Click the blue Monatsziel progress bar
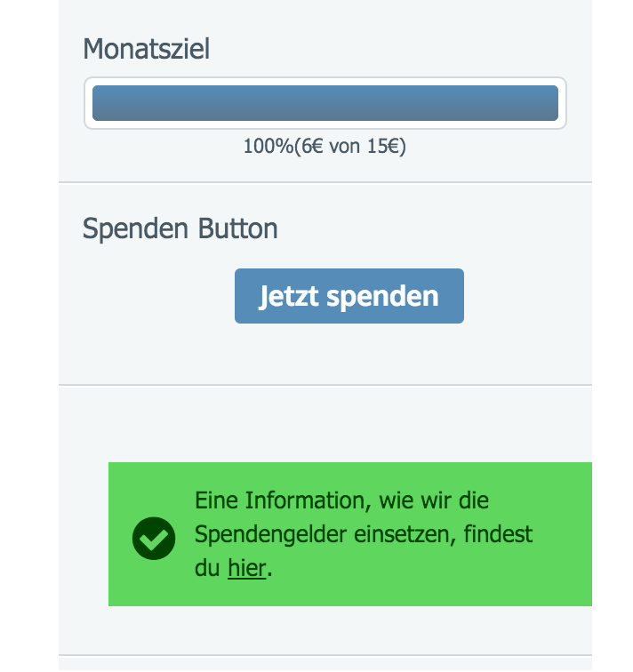633x672 pixels. (x=325, y=103)
